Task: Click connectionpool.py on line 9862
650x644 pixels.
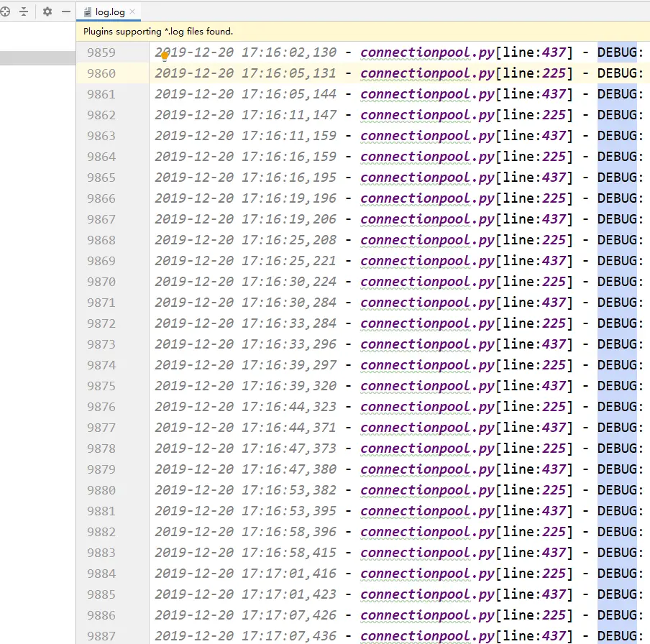Action: [427, 115]
